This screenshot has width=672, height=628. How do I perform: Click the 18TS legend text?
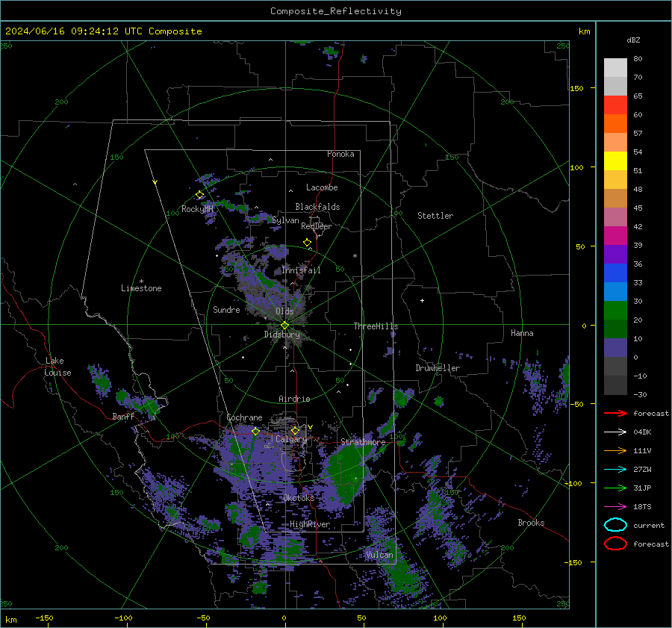642,507
